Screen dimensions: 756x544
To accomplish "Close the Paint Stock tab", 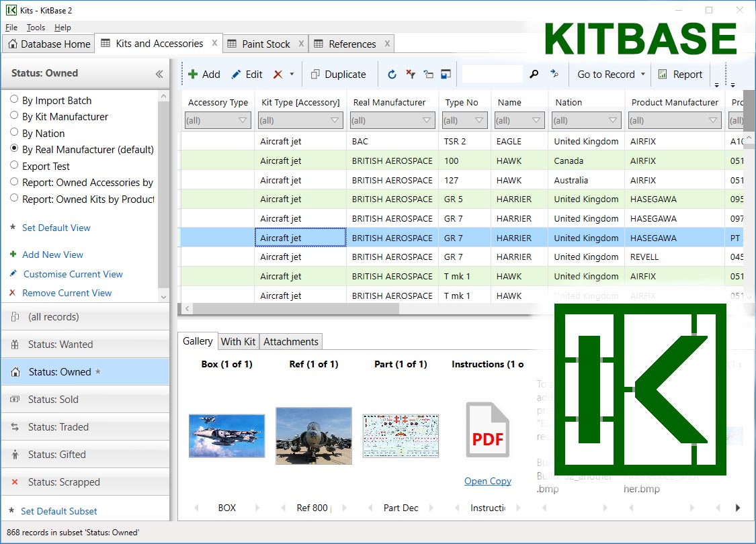I will [301, 44].
